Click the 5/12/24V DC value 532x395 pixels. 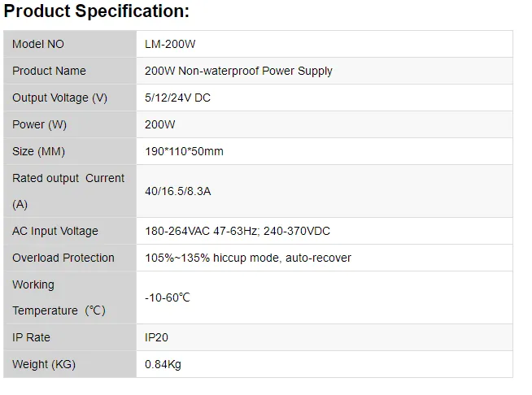(178, 98)
